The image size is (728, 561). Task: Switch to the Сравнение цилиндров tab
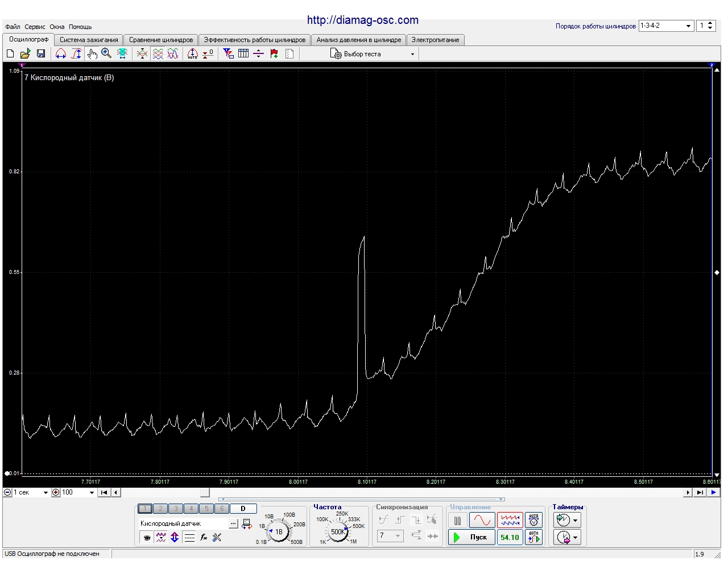tap(161, 40)
